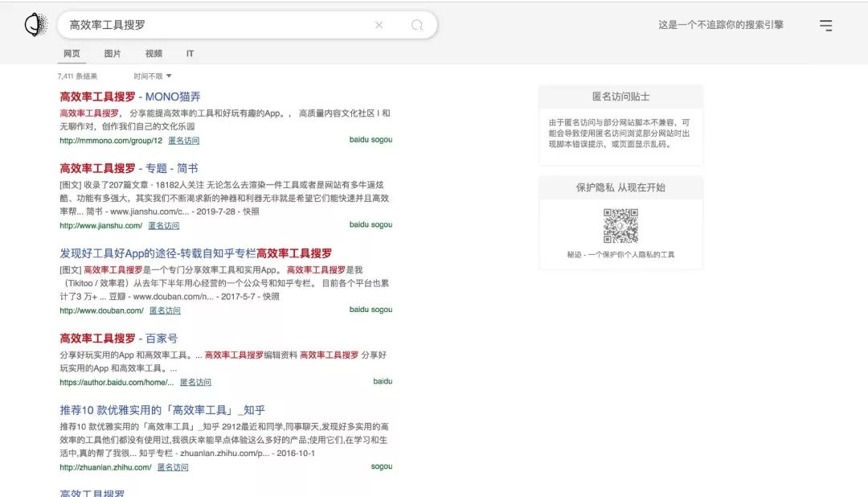Open the 发现好工具好App的途径 result
Image resolution: width=868 pixels, height=497 pixels.
click(196, 253)
